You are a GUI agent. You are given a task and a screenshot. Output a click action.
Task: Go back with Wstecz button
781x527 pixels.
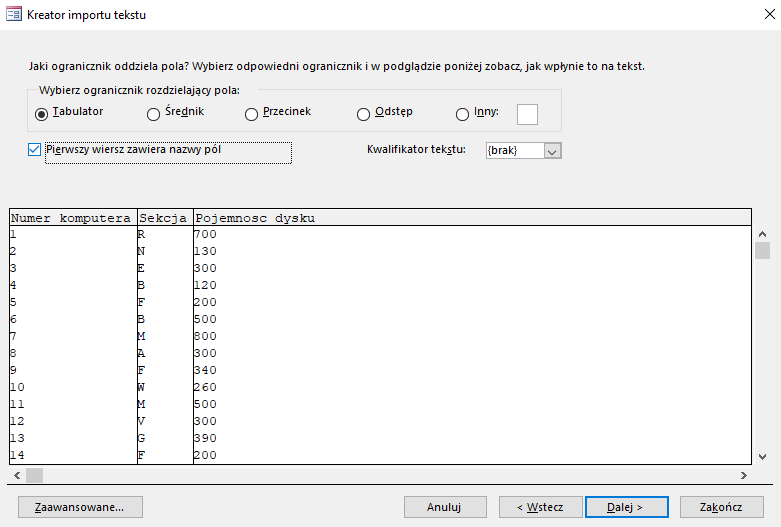click(x=540, y=507)
